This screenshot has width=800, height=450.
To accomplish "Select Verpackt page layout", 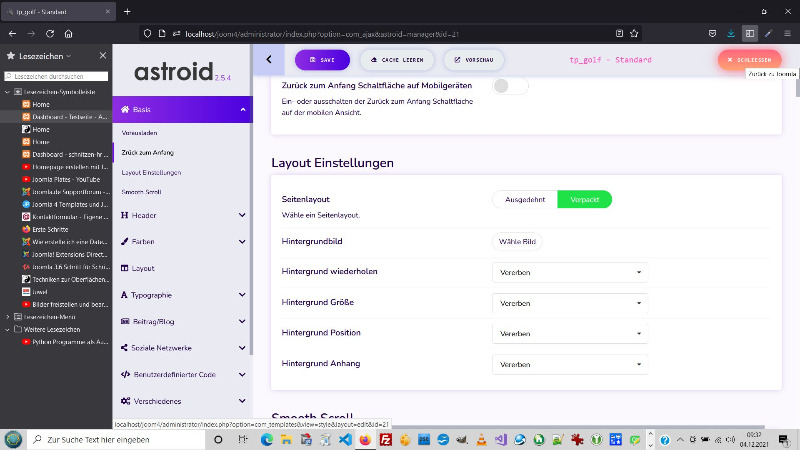I will coord(584,199).
